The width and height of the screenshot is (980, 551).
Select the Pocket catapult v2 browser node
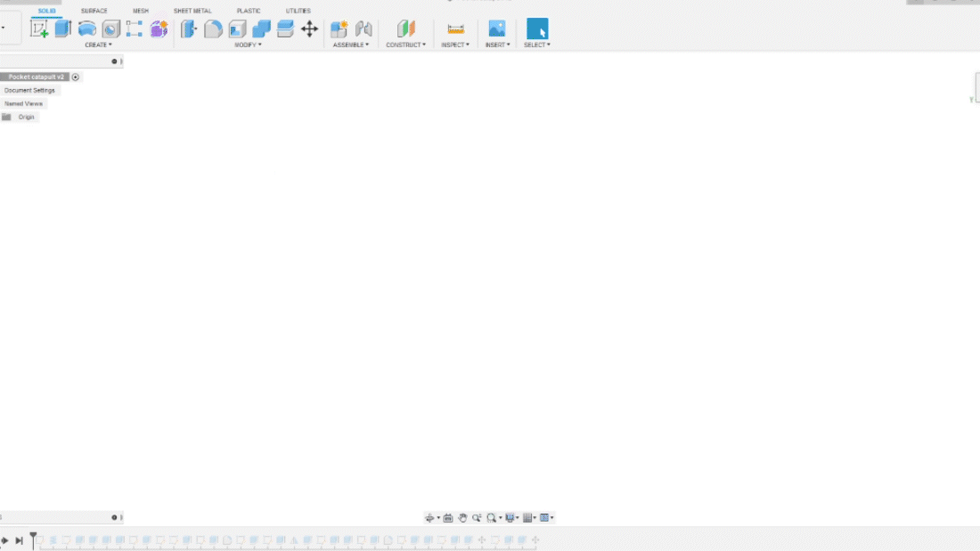point(36,77)
